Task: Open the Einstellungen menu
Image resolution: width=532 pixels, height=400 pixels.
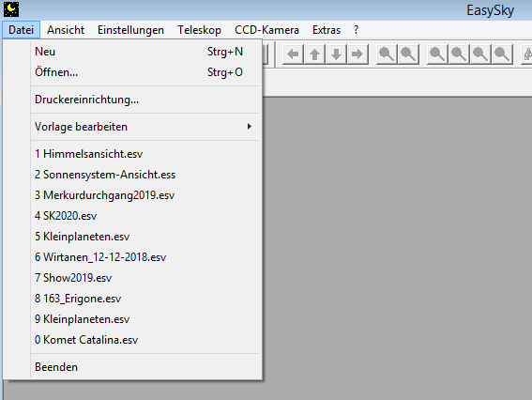Action: coord(130,30)
